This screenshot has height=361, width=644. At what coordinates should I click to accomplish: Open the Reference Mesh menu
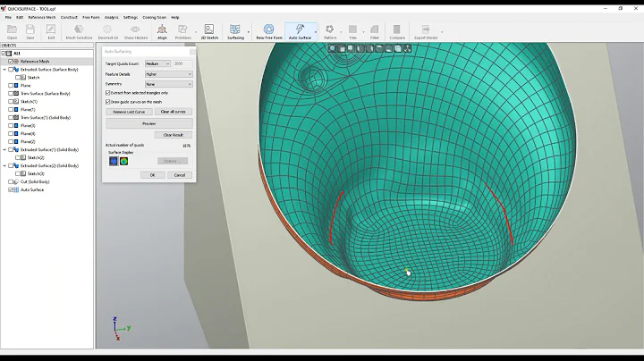pos(41,17)
